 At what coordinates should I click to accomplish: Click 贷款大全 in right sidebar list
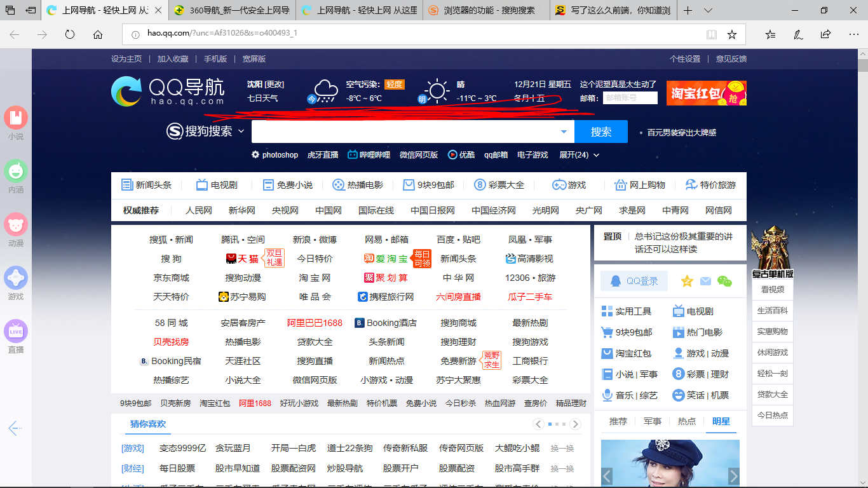coord(772,394)
